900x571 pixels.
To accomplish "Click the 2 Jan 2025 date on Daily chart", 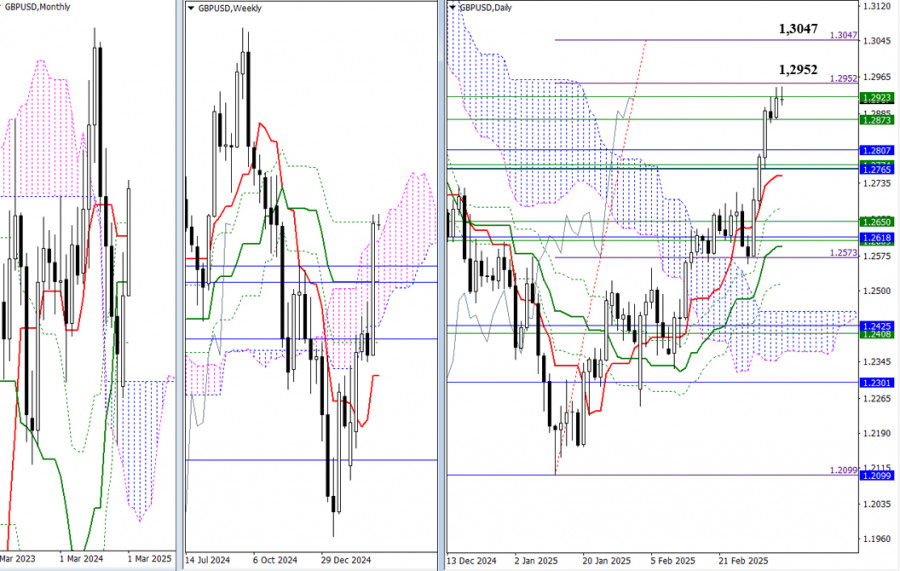I will click(536, 560).
